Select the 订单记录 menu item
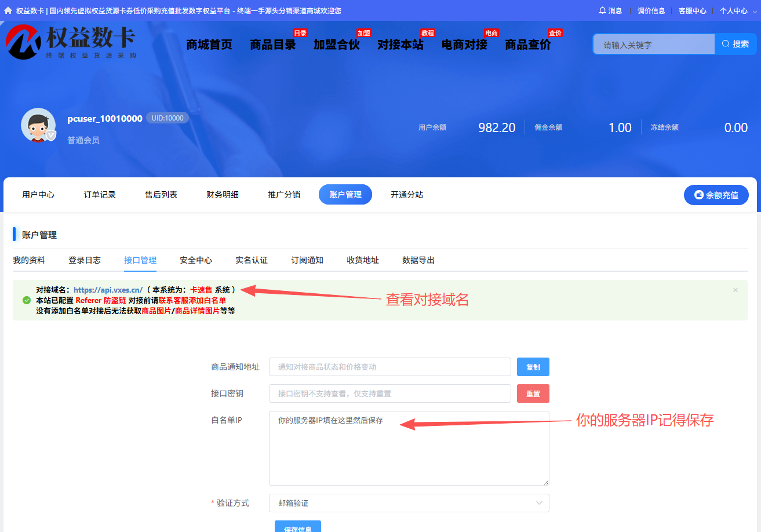 coord(99,195)
